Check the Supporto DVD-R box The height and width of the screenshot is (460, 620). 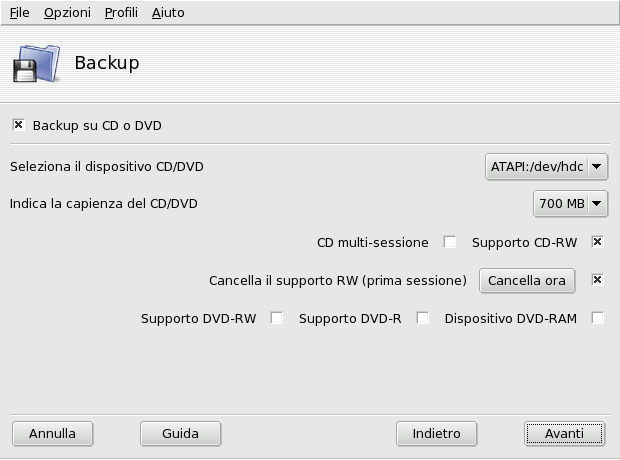click(x=423, y=318)
